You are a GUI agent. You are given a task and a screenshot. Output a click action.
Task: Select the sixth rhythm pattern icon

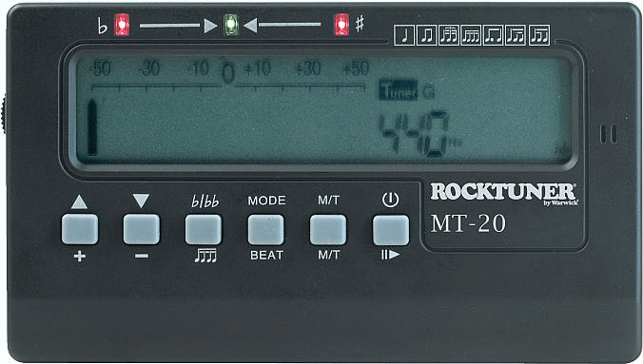click(x=516, y=35)
